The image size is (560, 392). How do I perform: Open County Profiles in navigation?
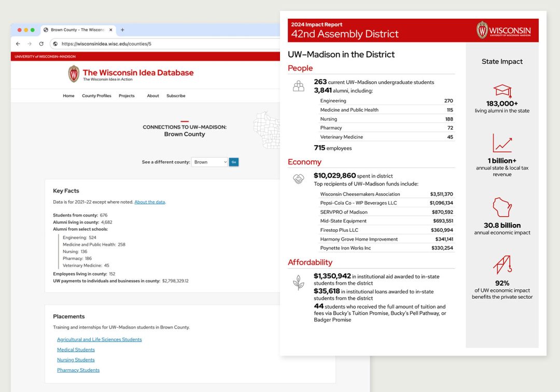point(96,96)
